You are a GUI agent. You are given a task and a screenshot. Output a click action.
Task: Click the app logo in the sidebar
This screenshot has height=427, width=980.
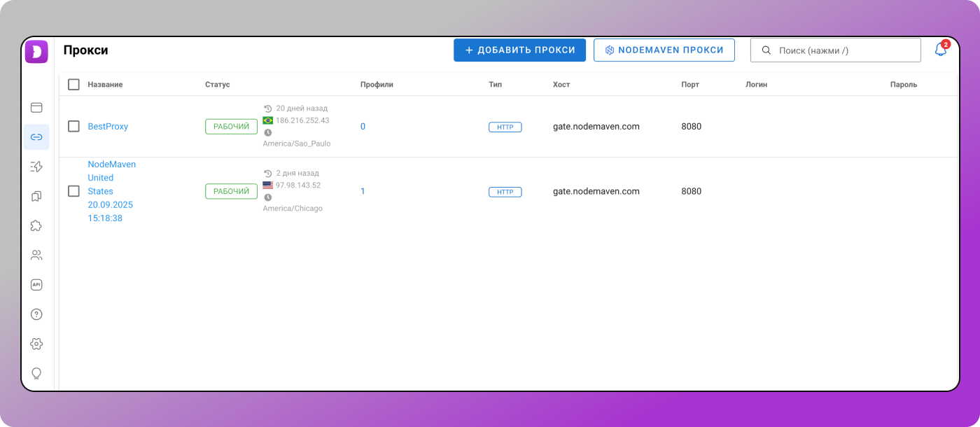[36, 52]
